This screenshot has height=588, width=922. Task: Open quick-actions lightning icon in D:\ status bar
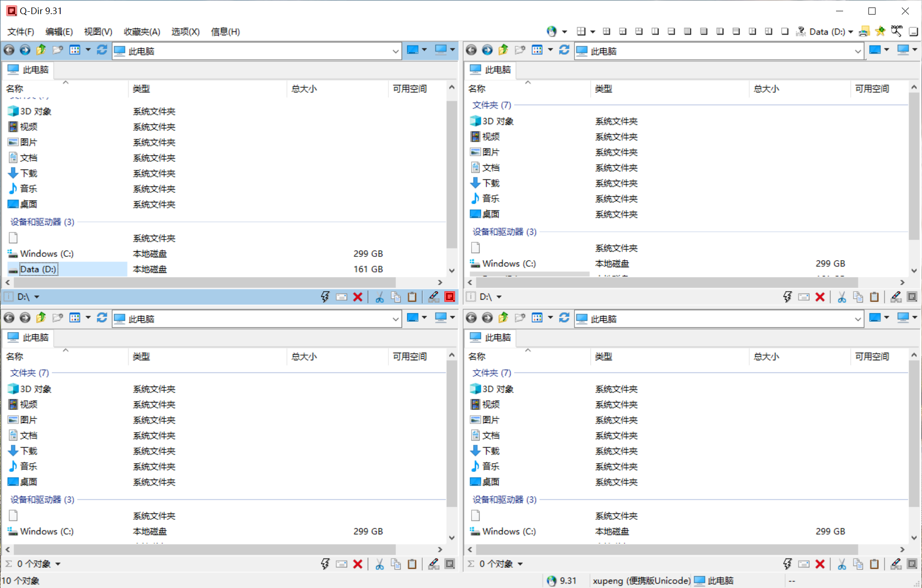tap(325, 296)
